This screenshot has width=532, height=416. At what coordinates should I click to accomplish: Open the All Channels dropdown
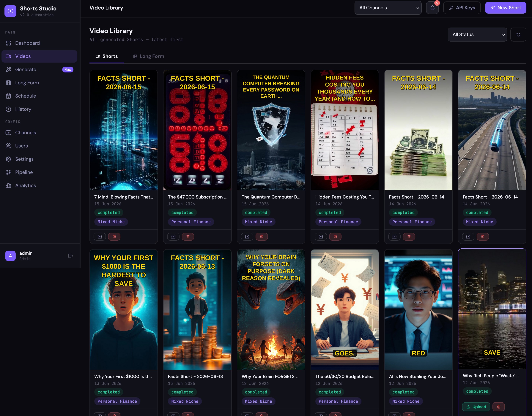388,8
